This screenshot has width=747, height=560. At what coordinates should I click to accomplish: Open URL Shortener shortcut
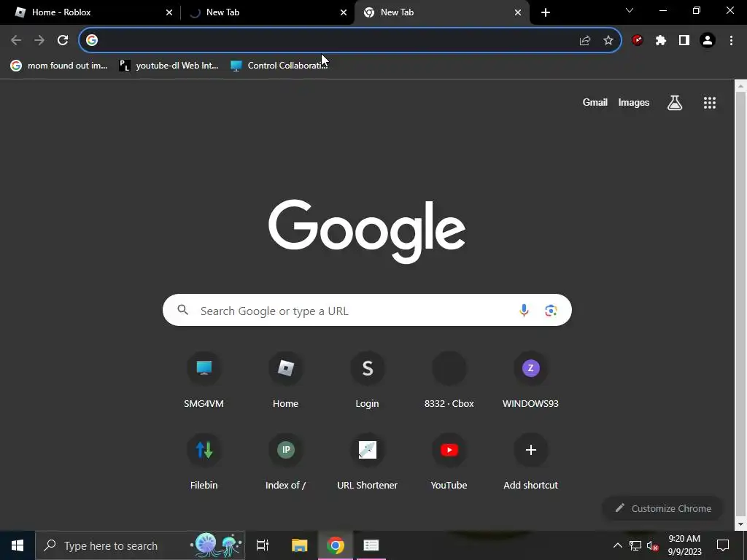click(368, 462)
